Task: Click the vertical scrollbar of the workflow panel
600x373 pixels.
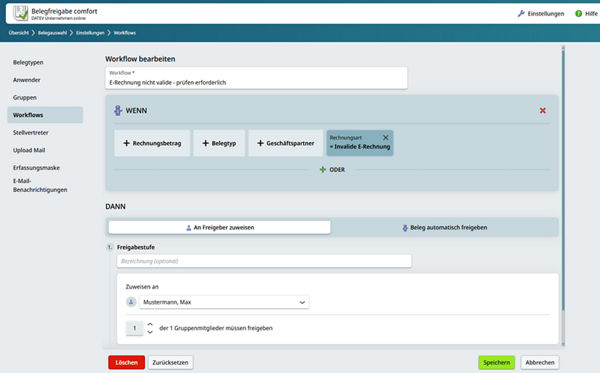Action: (x=563, y=180)
